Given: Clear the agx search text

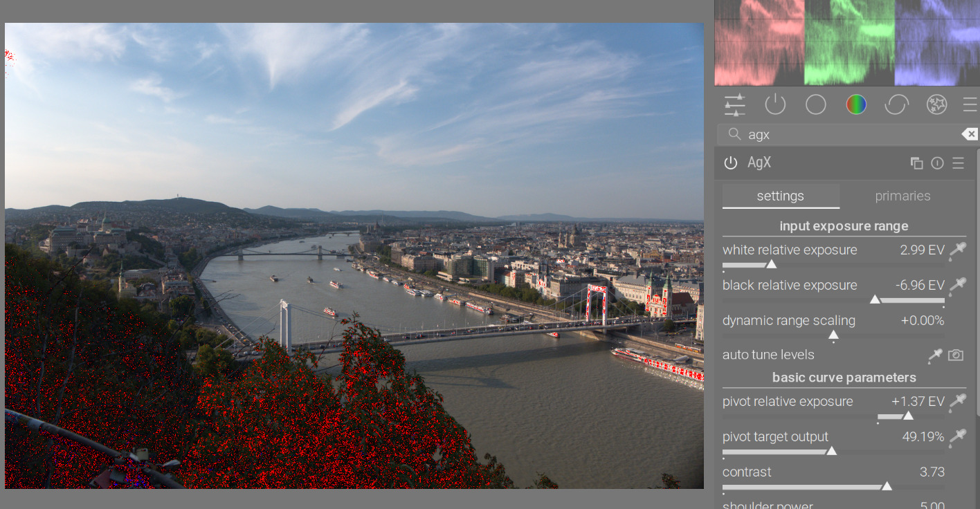Looking at the screenshot, I should (970, 134).
